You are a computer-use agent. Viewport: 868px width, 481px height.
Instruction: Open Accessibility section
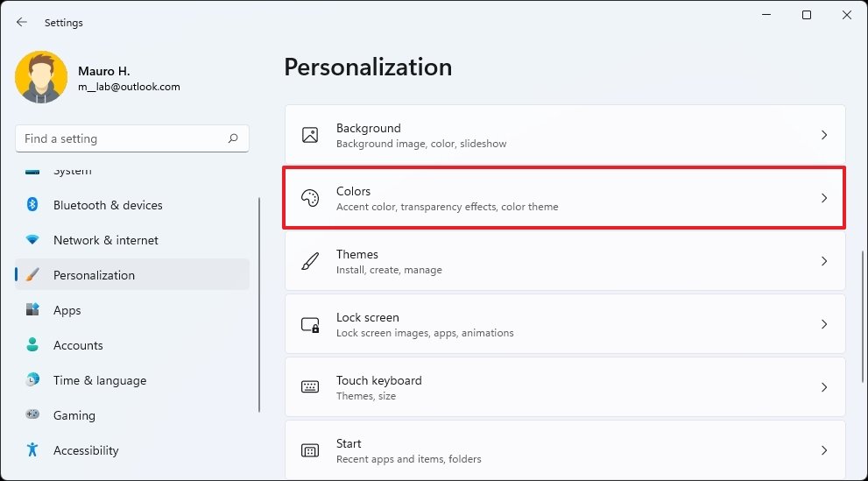131,450
